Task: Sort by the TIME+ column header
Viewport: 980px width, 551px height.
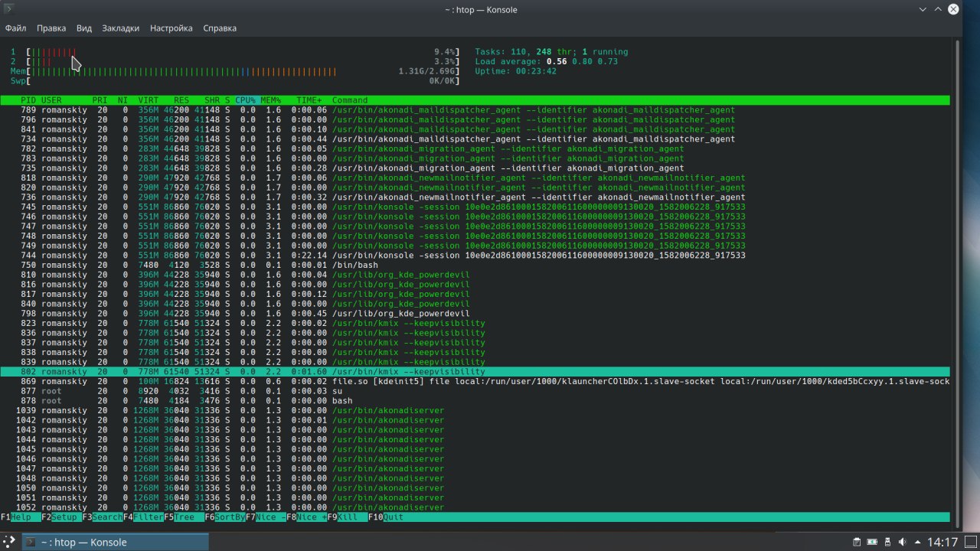Action: [x=309, y=100]
